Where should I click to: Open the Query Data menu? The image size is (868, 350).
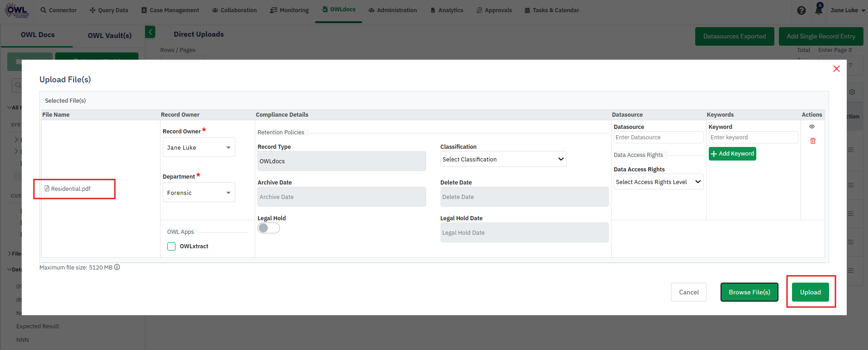point(109,10)
